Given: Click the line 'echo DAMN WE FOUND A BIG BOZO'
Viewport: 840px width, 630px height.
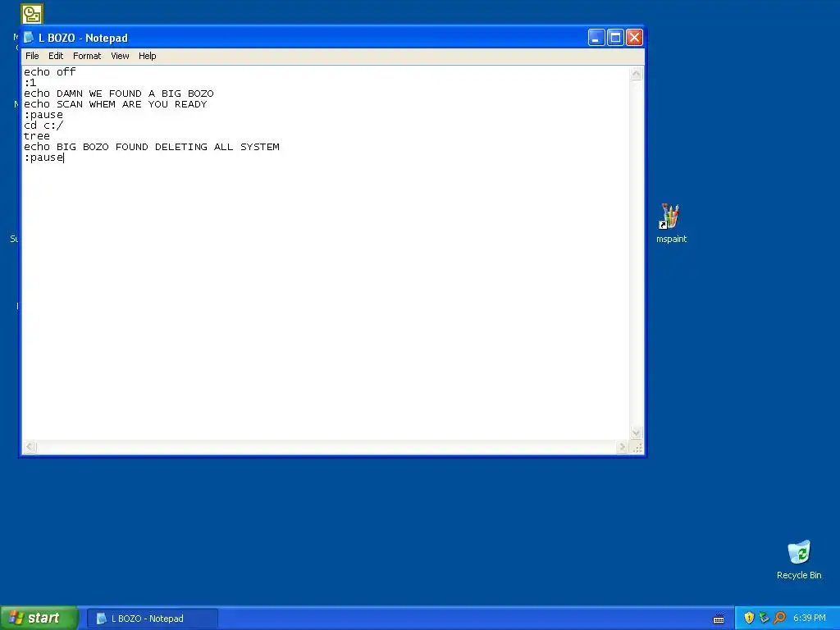Looking at the screenshot, I should pos(118,94).
